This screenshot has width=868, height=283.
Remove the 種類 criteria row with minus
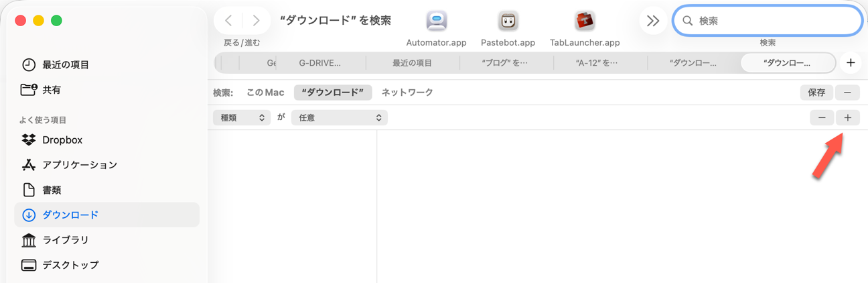point(822,118)
